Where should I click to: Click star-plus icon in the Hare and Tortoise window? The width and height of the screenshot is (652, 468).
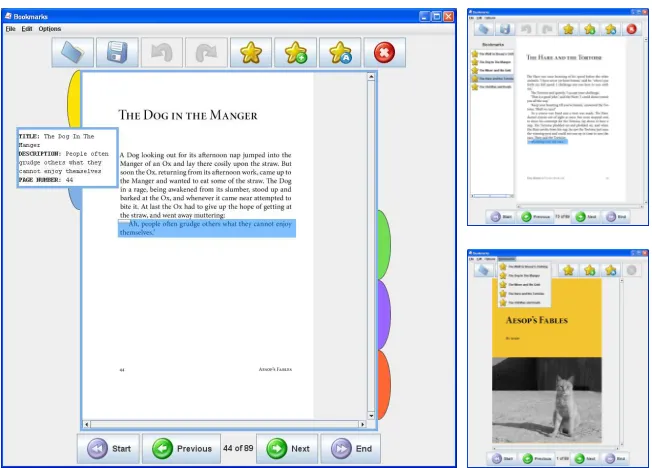click(590, 29)
